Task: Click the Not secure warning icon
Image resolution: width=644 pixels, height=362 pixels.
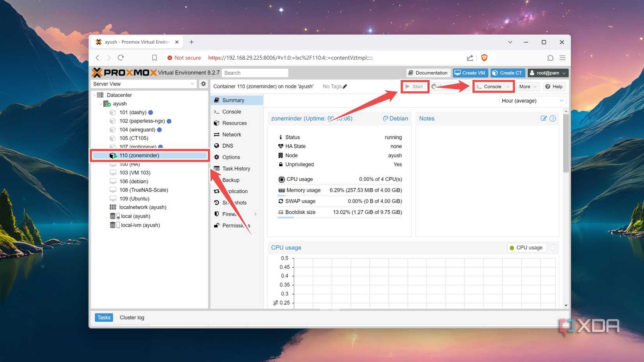Action: [x=170, y=58]
